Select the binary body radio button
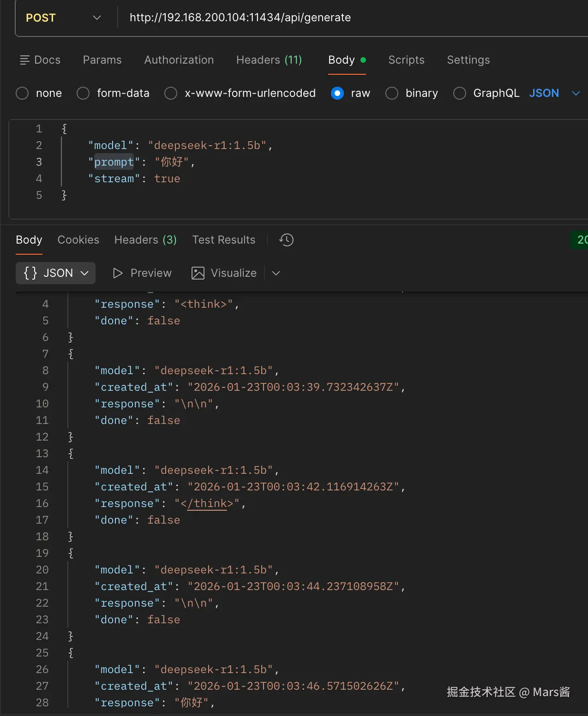The width and height of the screenshot is (588, 716). click(x=392, y=93)
